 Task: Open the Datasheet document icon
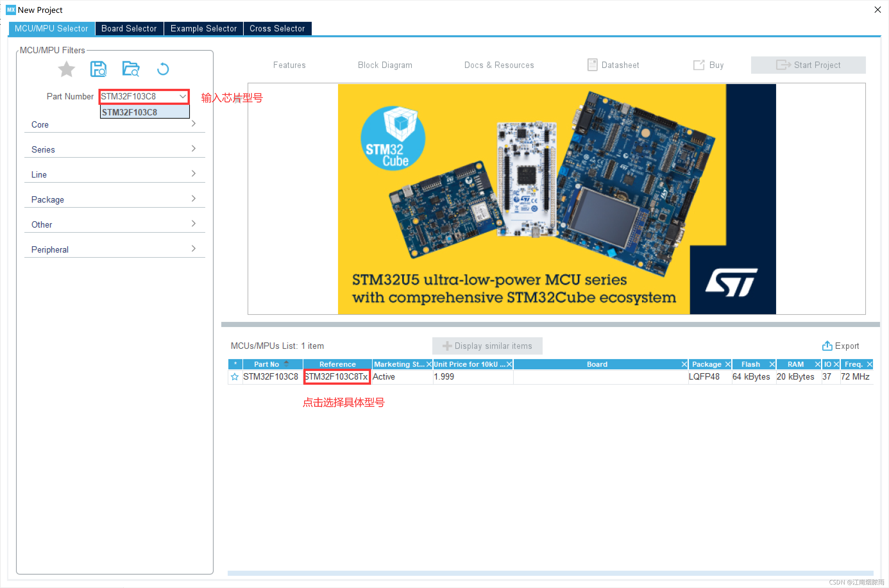[x=592, y=65]
